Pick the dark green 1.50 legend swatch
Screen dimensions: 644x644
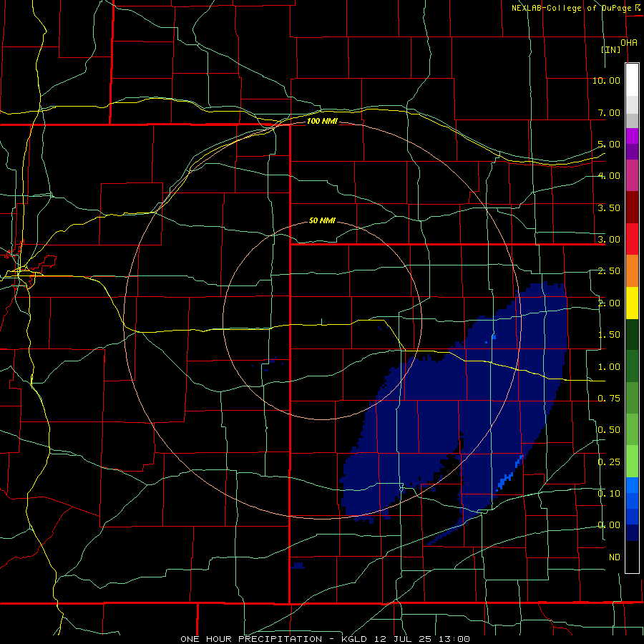click(x=632, y=334)
